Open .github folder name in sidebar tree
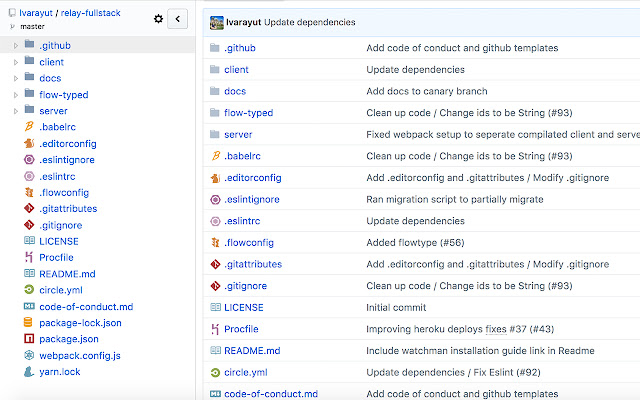 pyautogui.click(x=55, y=45)
